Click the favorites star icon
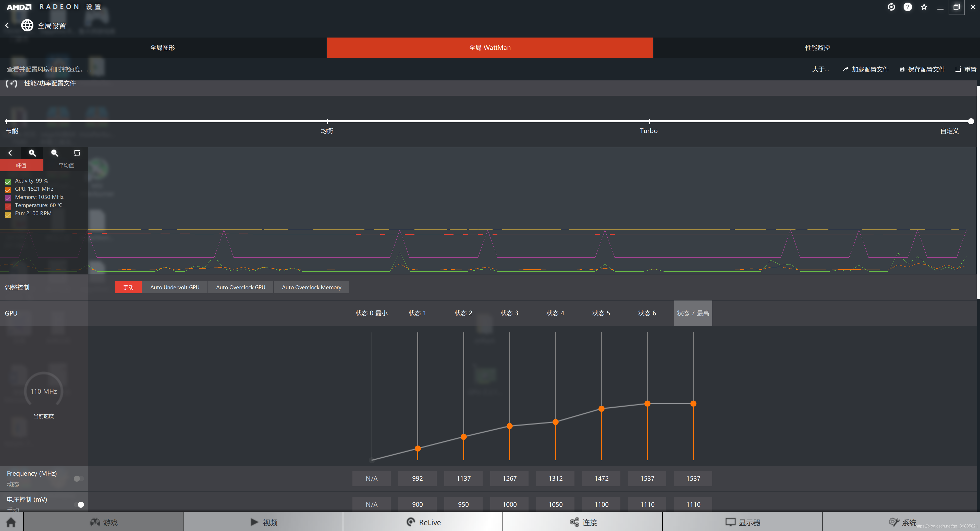This screenshot has width=980, height=531. coord(924,7)
